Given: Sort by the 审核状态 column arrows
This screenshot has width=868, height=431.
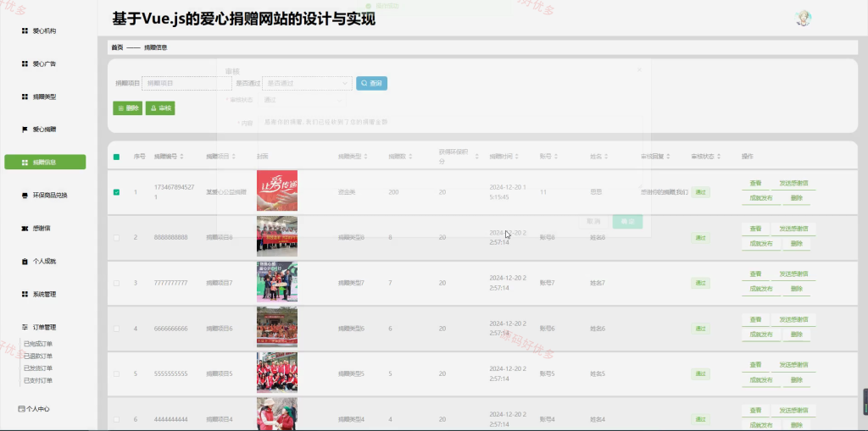Looking at the screenshot, I should [x=719, y=157].
